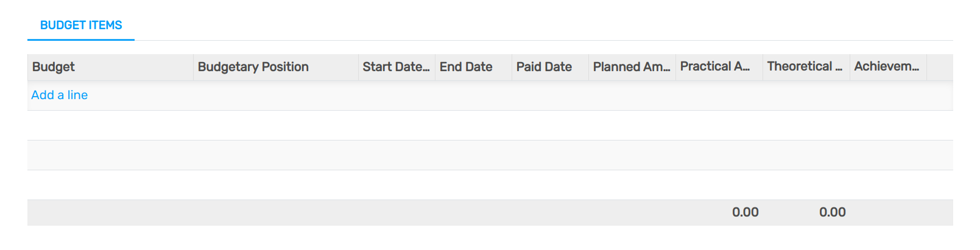Click the second empty row below Add a line
Viewport: 980px width, 250px height.
490,155
